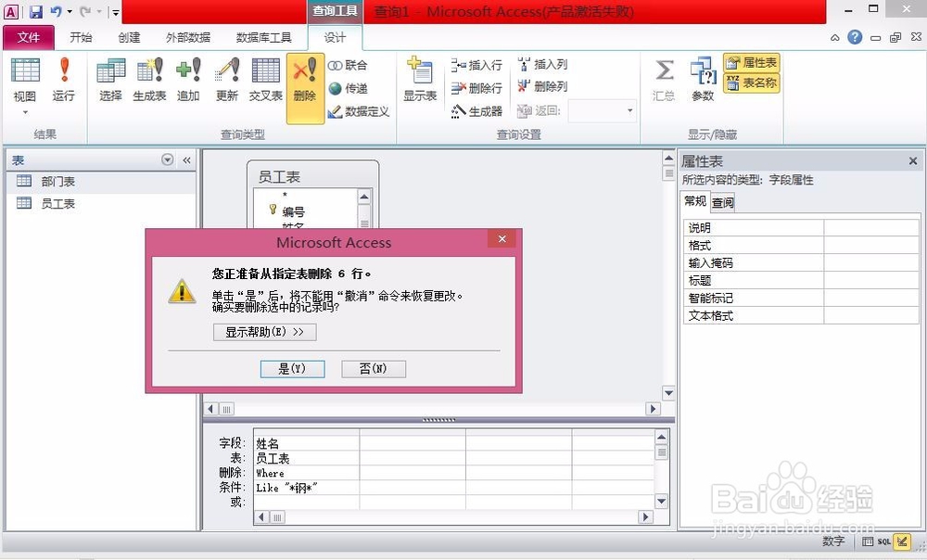This screenshot has width=927, height=560.
Task: Click the 标题 property value field
Action: tap(871, 280)
